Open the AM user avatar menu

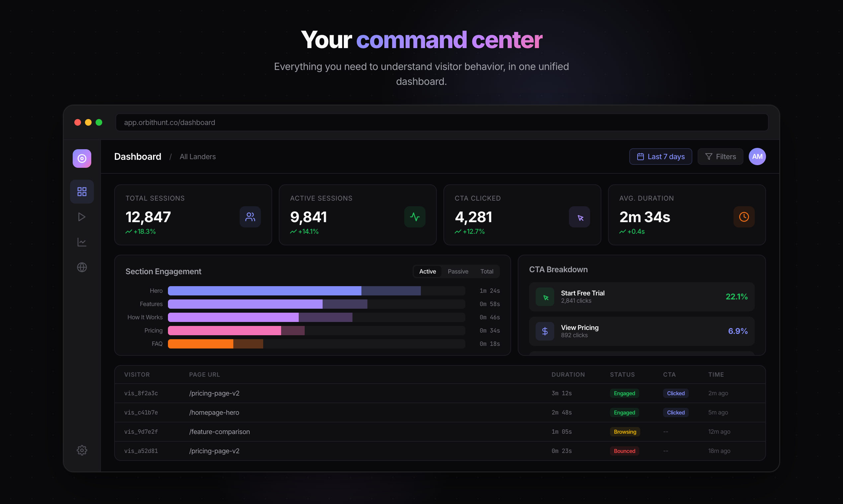(x=757, y=157)
